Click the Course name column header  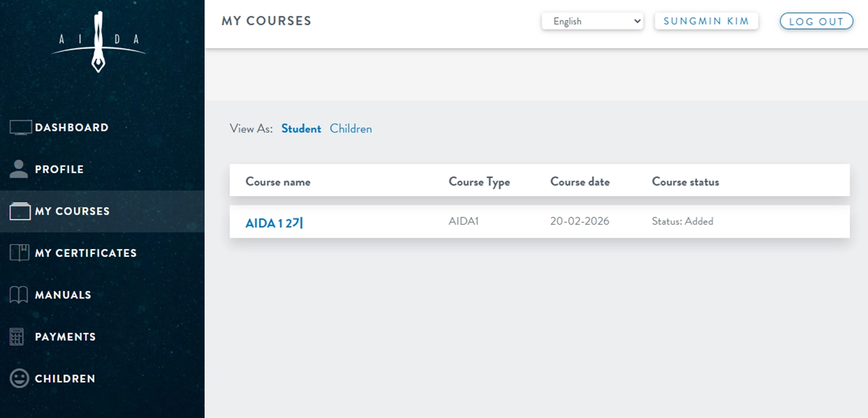(x=278, y=182)
